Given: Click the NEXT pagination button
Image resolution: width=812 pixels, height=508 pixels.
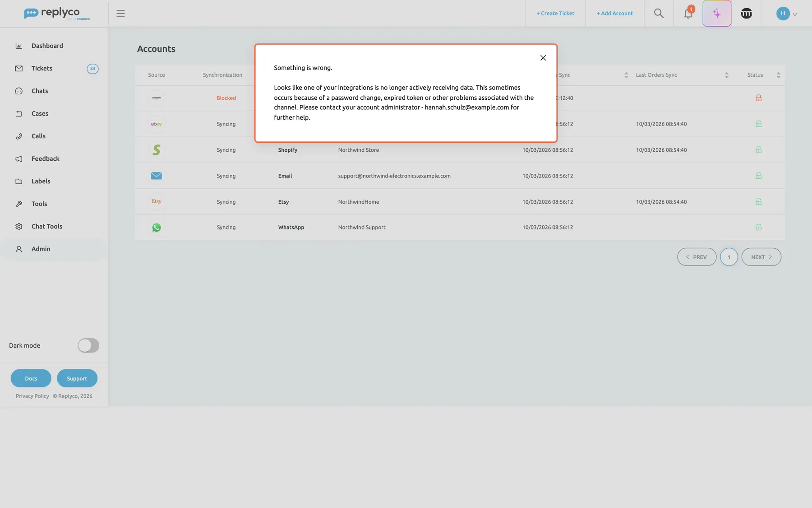Looking at the screenshot, I should click(761, 257).
